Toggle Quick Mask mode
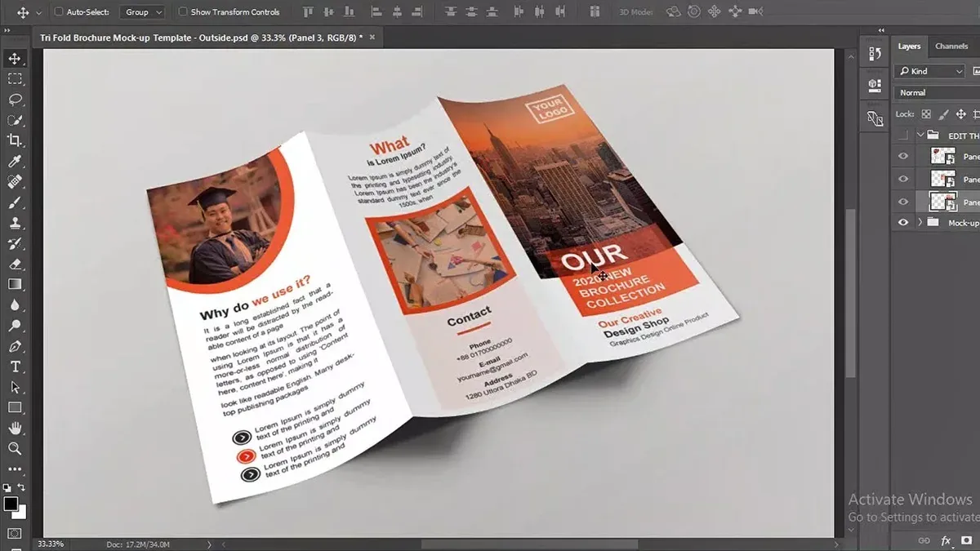The width and height of the screenshot is (980, 551). coord(15,534)
